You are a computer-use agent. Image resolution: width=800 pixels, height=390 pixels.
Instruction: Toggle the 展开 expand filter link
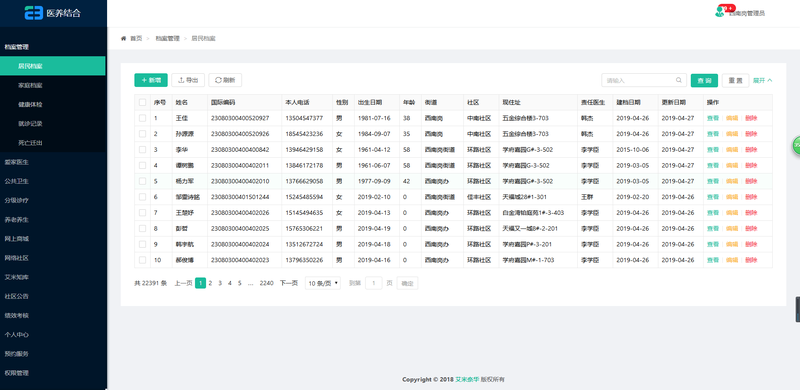763,81
